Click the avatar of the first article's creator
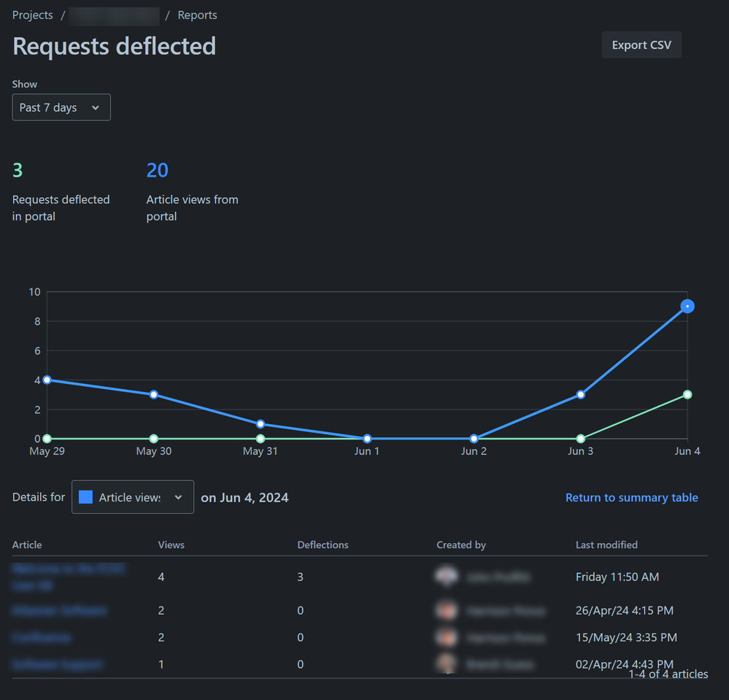This screenshot has width=729, height=700. (447, 576)
